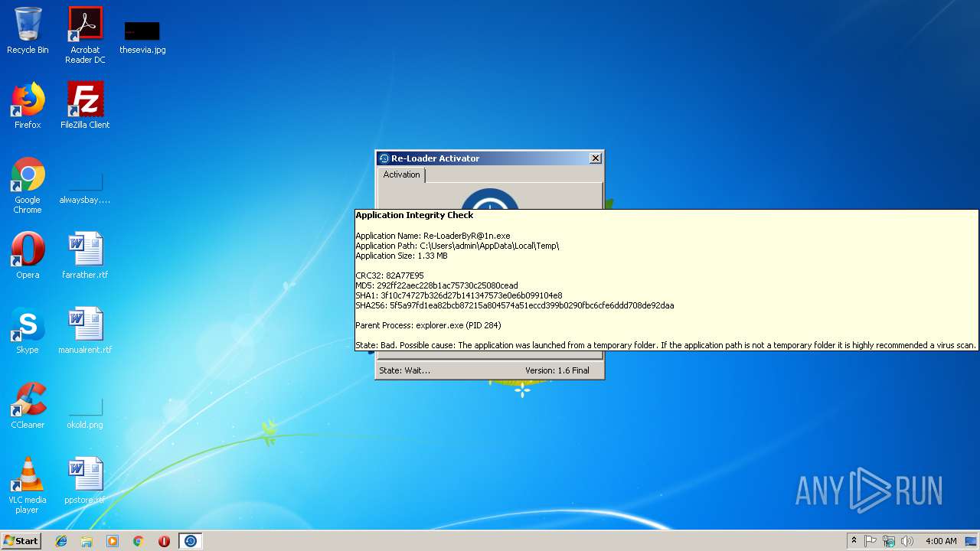Open volume control tray icon
This screenshot has height=551, width=980.
[907, 541]
